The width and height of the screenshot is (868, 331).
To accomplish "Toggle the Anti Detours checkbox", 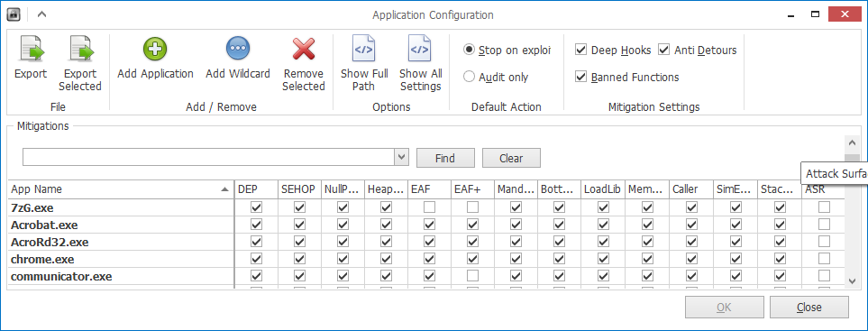I will (x=663, y=50).
